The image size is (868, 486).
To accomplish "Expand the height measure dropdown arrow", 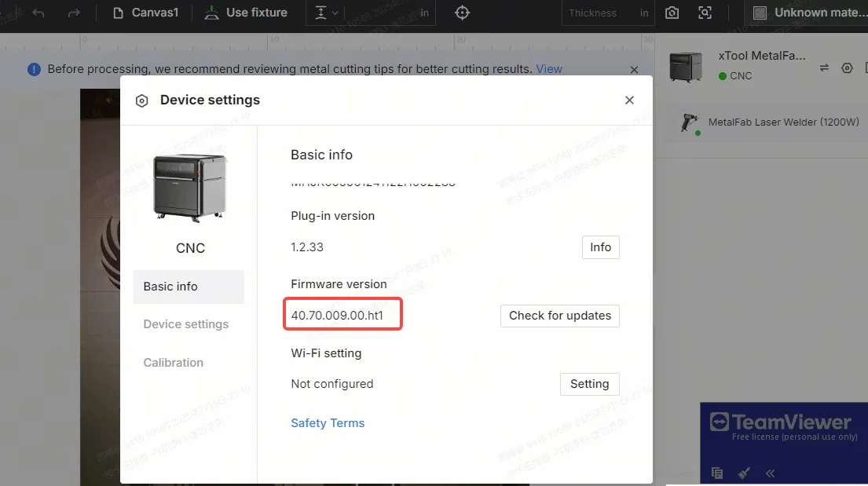I will 335,13.
